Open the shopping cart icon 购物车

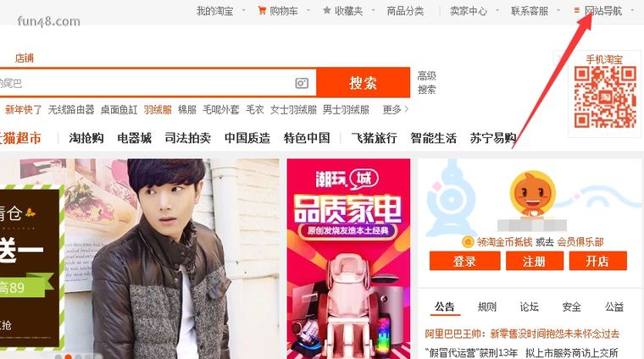(262, 11)
